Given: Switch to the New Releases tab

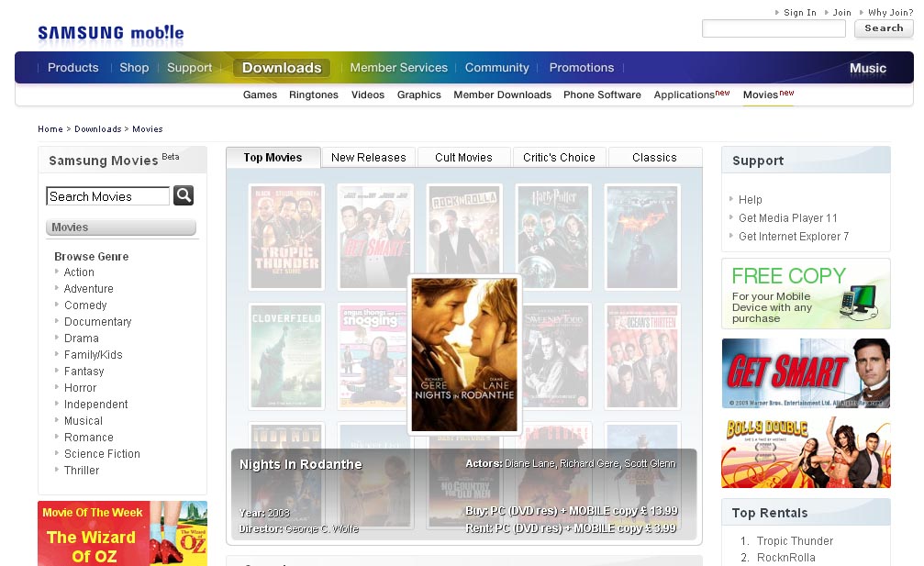Looking at the screenshot, I should tap(368, 158).
